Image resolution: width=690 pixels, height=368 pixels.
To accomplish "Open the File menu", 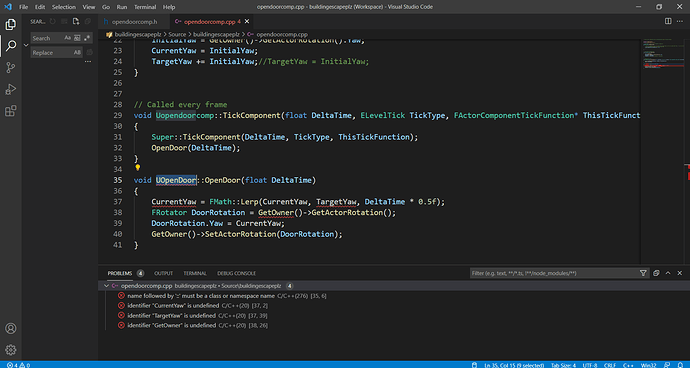I will pos(23,7).
